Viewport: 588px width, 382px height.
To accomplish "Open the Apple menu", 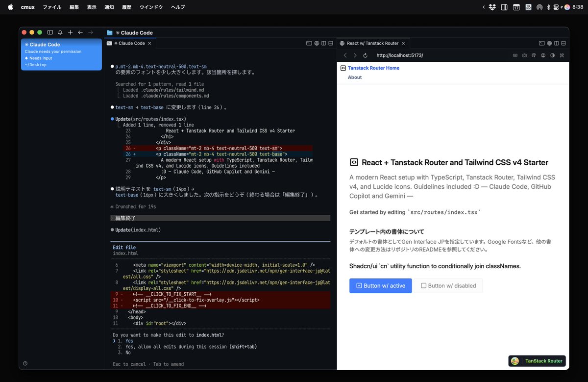I will coord(10,7).
